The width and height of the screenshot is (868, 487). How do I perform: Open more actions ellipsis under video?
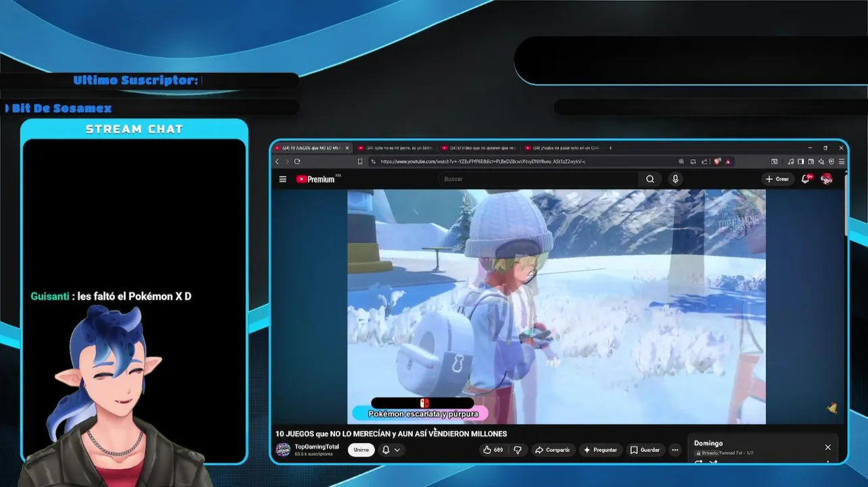[x=675, y=450]
